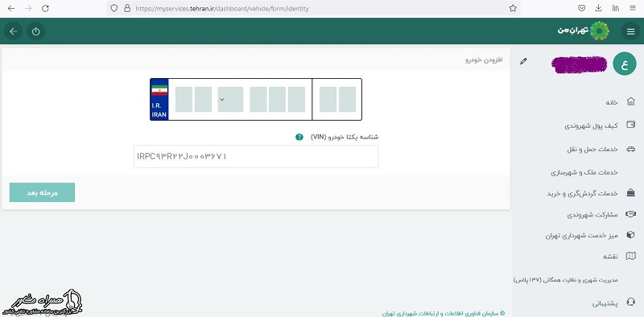Image resolution: width=644 pixels, height=317 pixels.
Task: Open خدمات حمل و نقل menu item
Action: tap(592, 150)
